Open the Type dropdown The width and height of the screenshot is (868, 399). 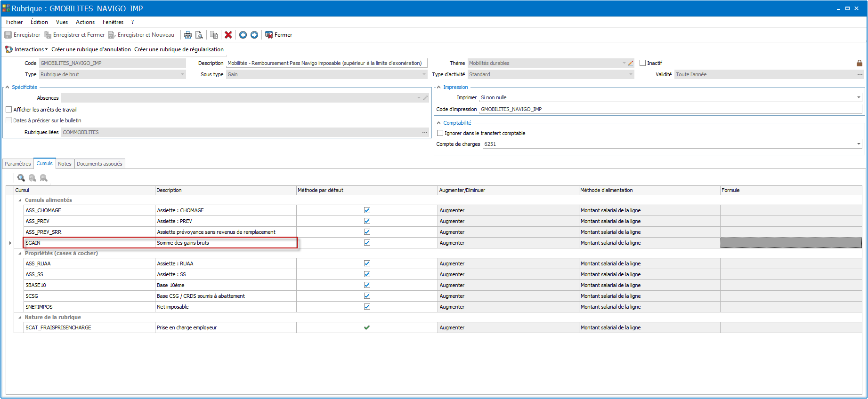[183, 74]
